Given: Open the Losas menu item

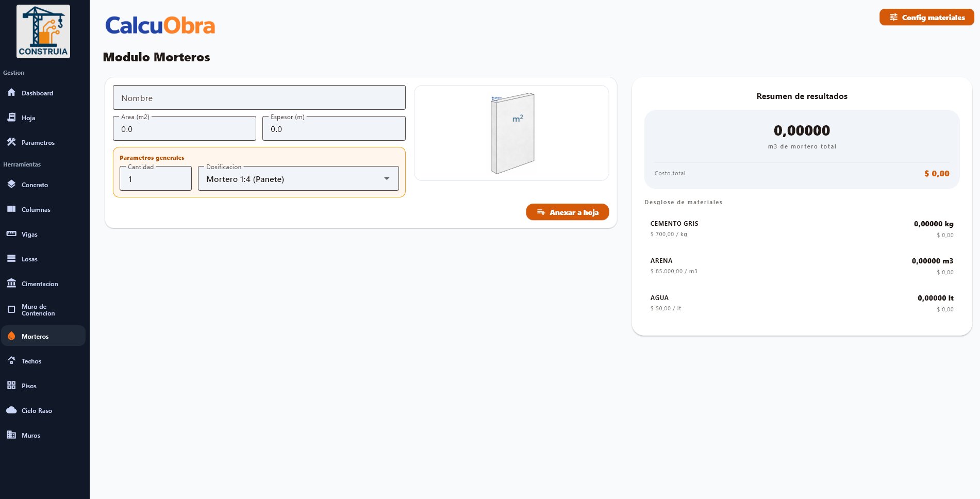Looking at the screenshot, I should [x=29, y=259].
